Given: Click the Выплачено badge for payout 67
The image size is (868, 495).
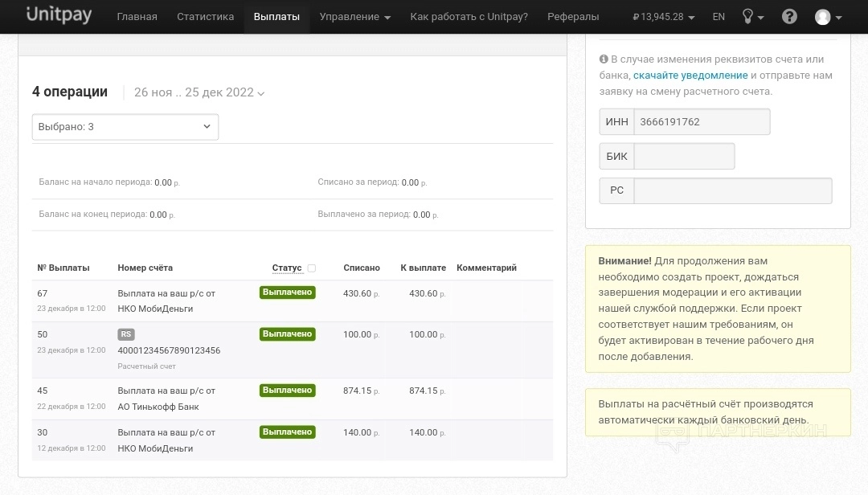Looking at the screenshot, I should click(x=287, y=292).
